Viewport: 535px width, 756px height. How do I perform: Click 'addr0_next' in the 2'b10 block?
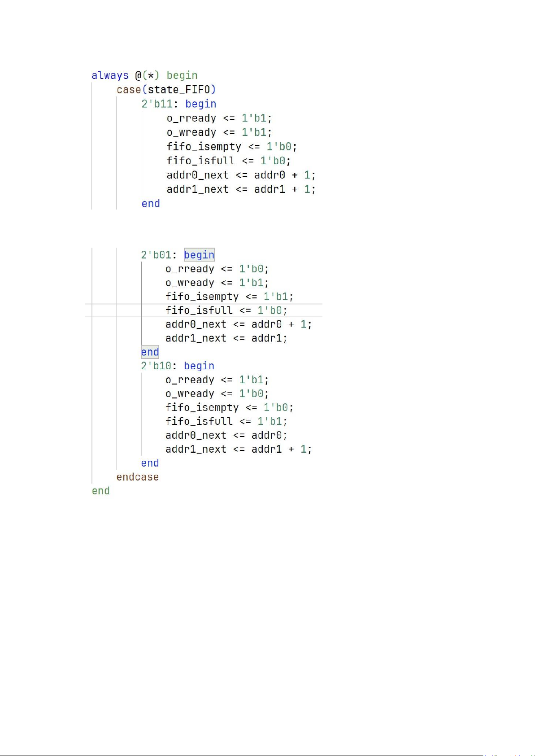point(196,435)
